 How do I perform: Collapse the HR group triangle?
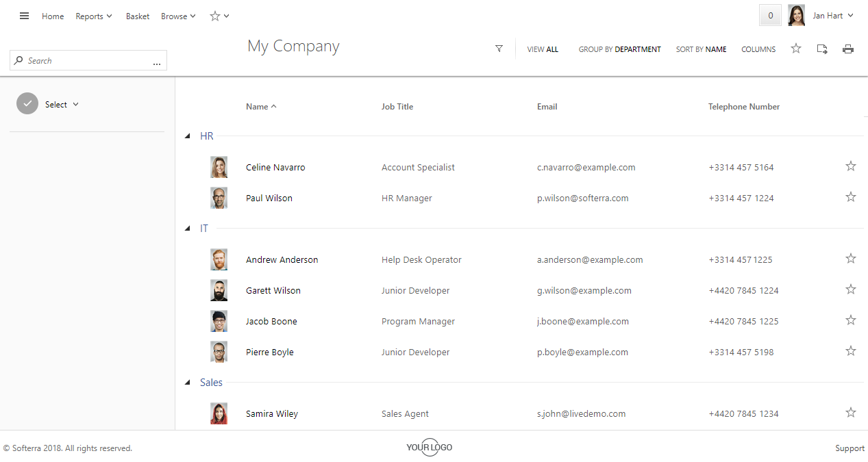[x=188, y=136]
